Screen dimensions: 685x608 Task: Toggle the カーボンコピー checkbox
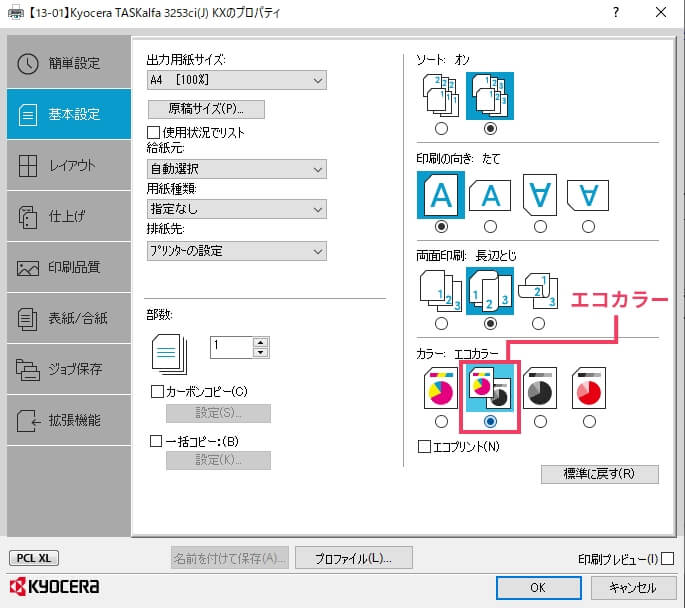tap(156, 391)
